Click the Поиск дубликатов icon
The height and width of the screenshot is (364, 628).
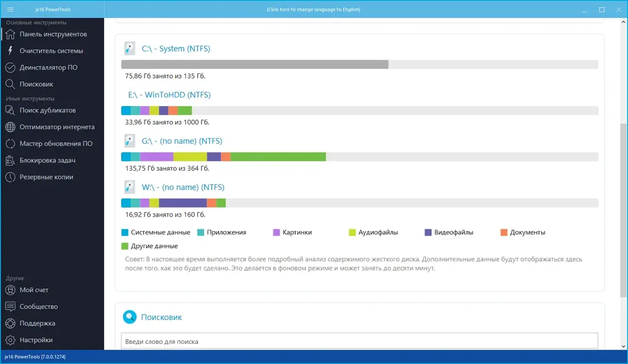(x=11, y=110)
